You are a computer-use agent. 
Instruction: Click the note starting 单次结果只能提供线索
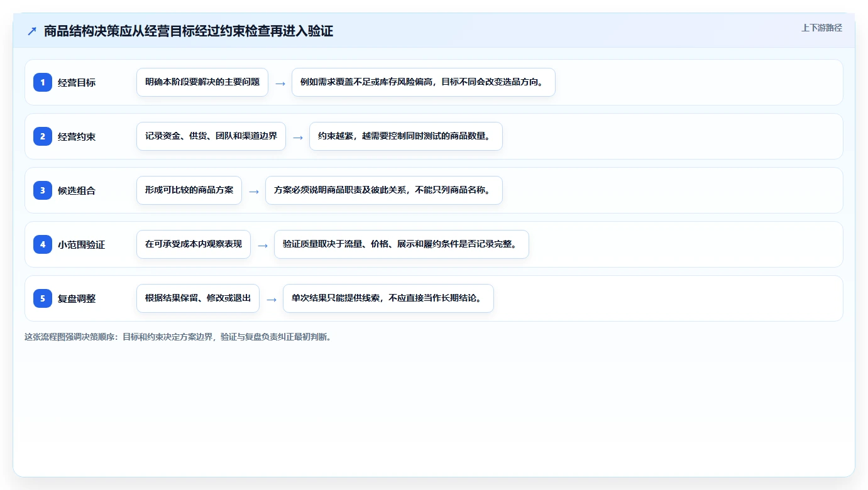click(x=388, y=298)
